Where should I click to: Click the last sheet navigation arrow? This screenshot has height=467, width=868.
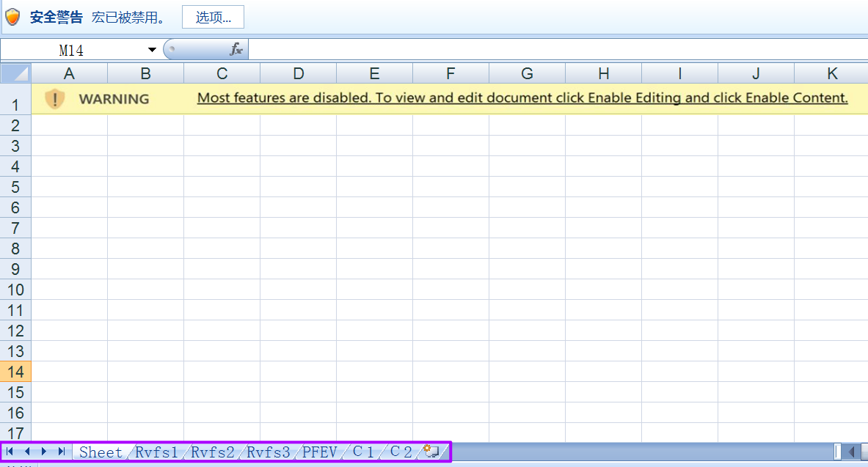[x=61, y=452]
